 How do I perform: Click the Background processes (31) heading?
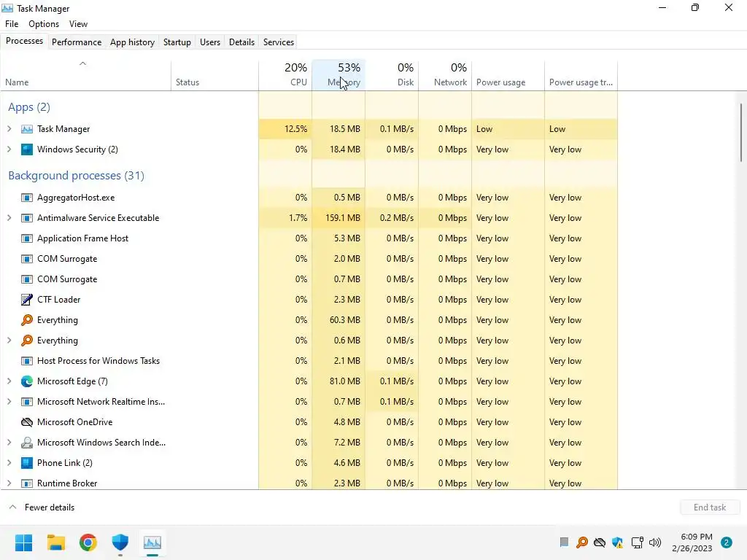[76, 176]
